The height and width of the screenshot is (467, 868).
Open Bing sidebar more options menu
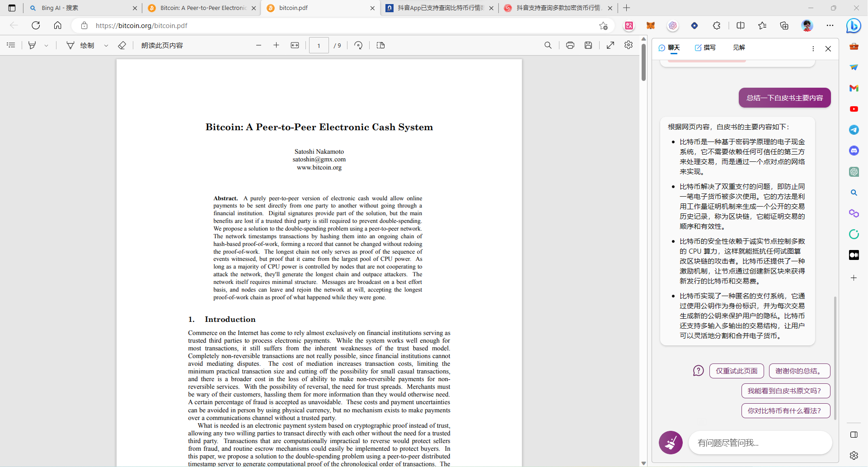813,49
